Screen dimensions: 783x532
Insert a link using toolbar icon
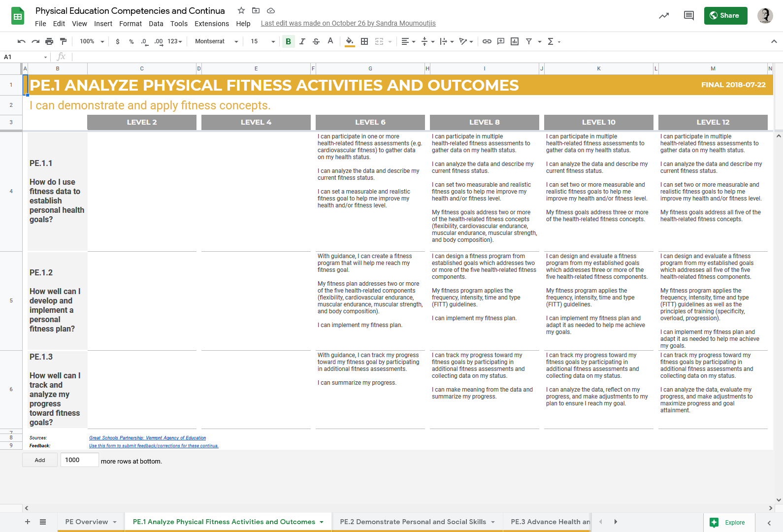click(x=487, y=41)
